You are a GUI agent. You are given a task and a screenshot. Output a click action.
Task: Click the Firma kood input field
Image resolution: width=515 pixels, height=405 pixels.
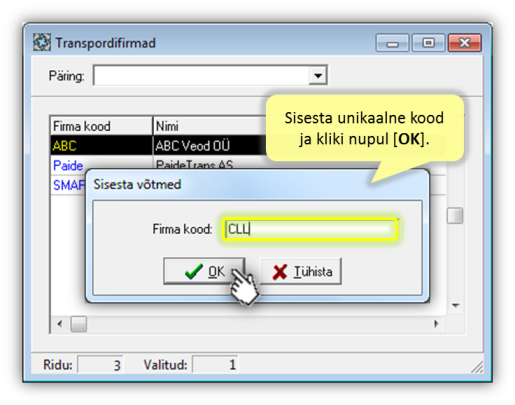(310, 229)
